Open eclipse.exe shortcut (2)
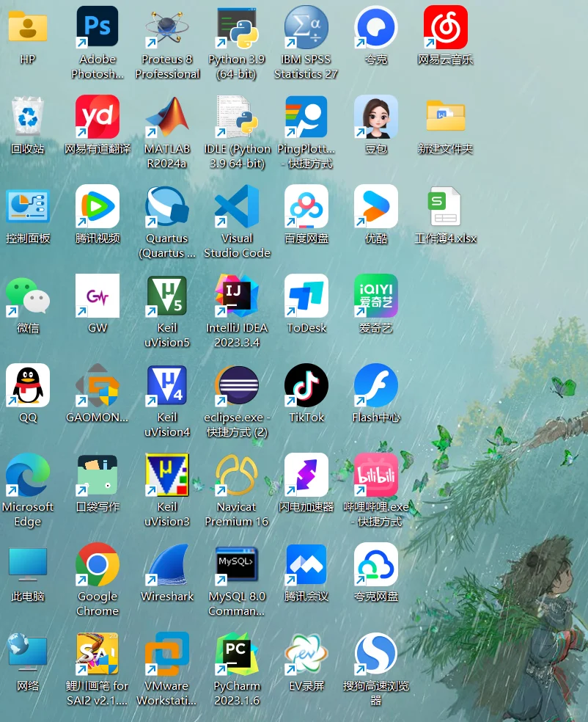 pyautogui.click(x=237, y=385)
